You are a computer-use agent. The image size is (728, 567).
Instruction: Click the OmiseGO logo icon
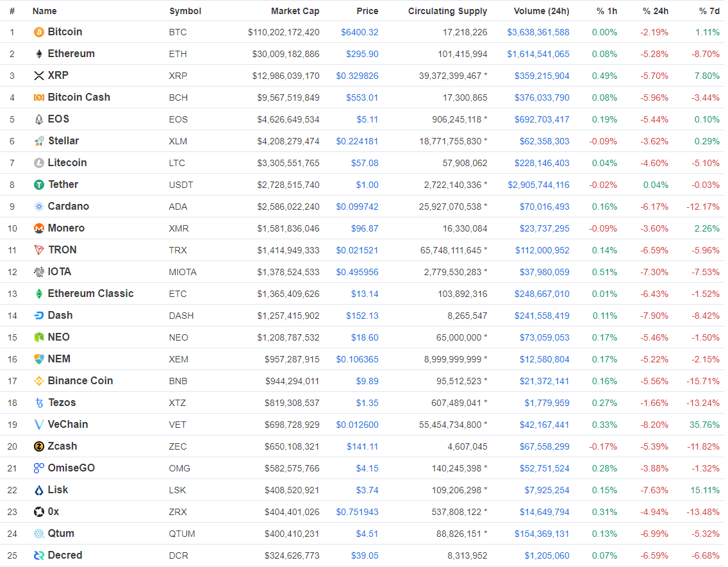pos(39,468)
